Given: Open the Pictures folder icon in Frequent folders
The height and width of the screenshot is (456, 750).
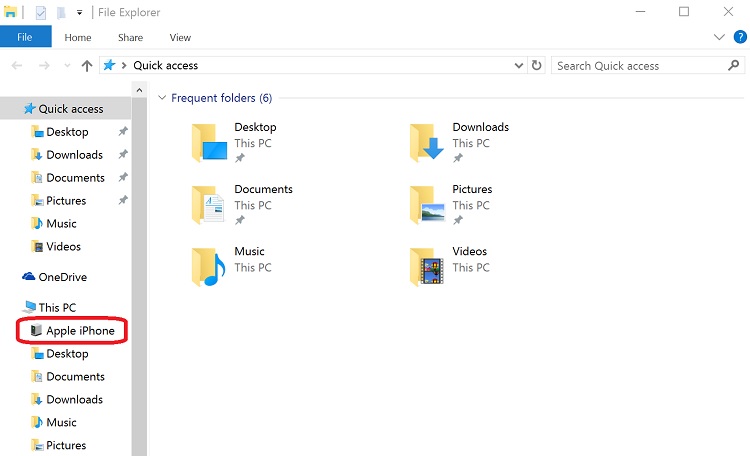Looking at the screenshot, I should point(427,204).
